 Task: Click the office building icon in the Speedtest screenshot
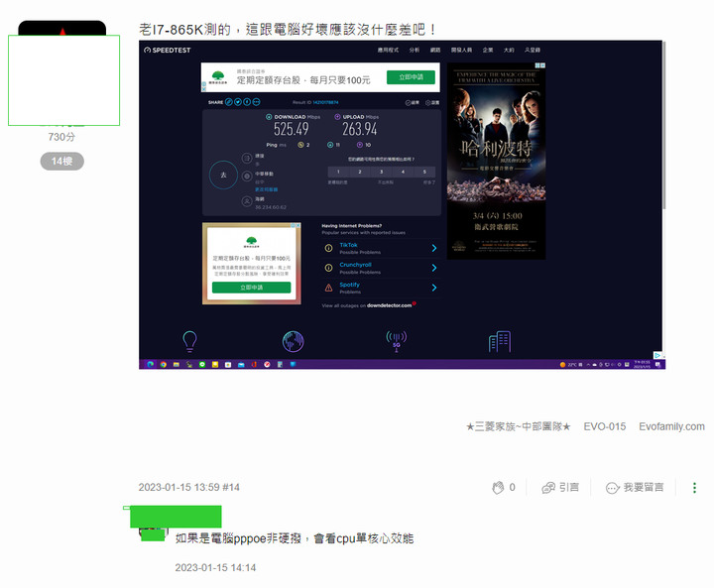click(x=500, y=342)
